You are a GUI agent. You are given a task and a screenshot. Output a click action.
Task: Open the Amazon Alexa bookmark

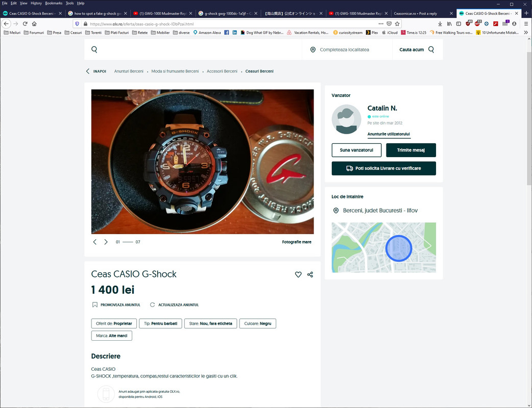click(207, 33)
